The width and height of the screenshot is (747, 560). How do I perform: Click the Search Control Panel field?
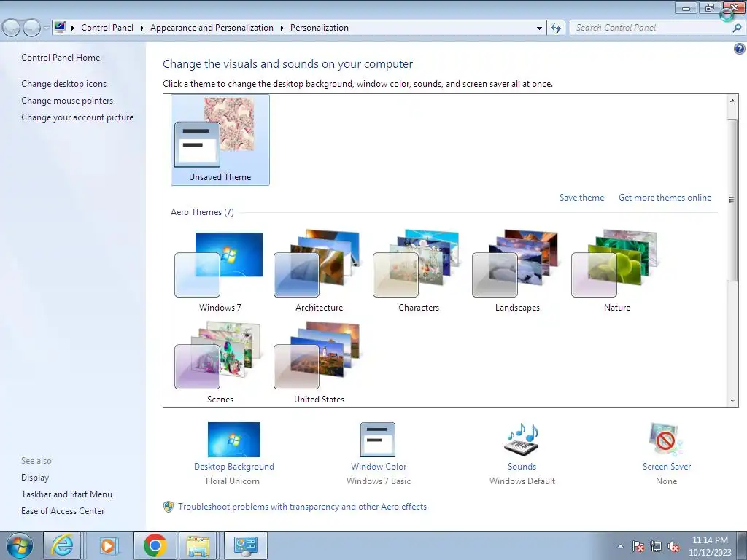pos(651,28)
